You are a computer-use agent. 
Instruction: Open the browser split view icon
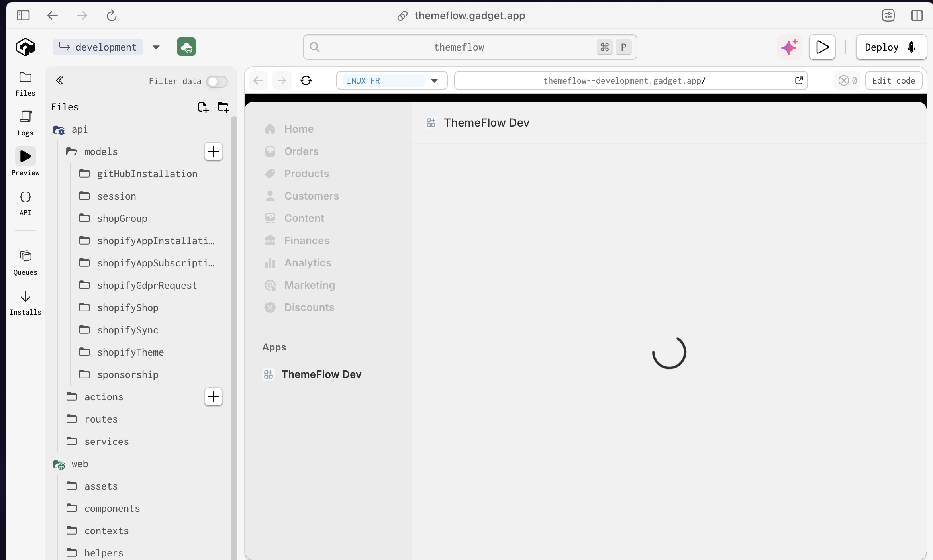(x=917, y=15)
